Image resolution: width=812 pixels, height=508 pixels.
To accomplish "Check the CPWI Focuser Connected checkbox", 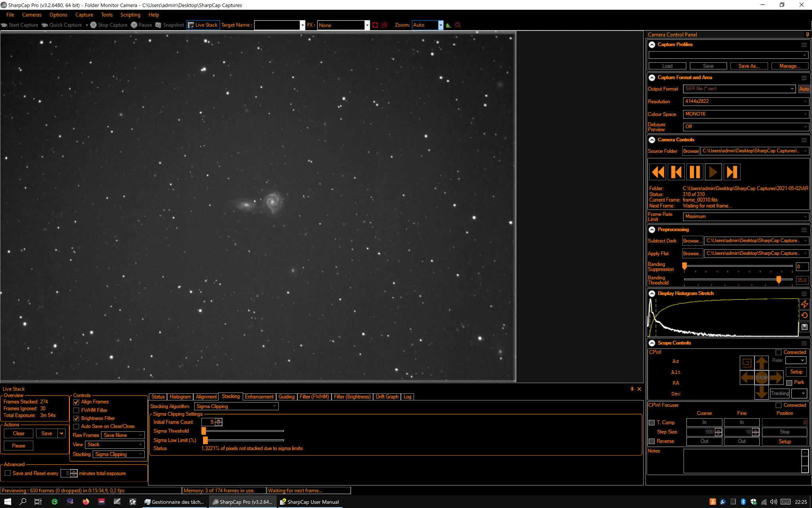I will point(779,405).
